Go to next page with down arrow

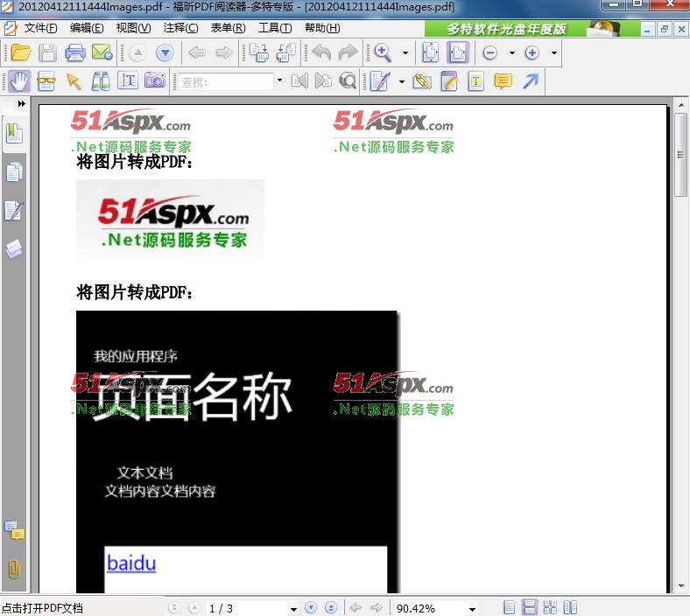click(x=165, y=53)
